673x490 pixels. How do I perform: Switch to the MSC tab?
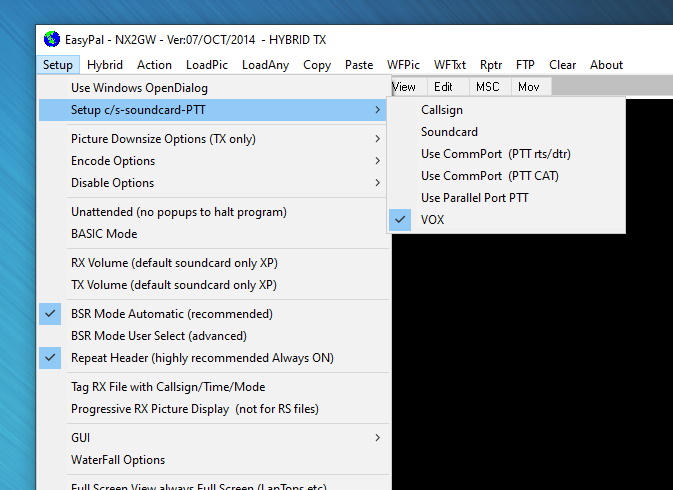[x=487, y=87]
